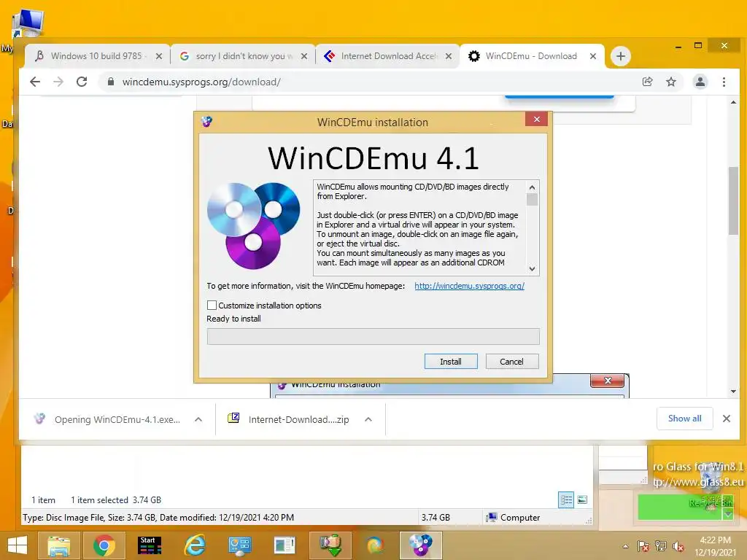Open the download manager taskbar icon with green arrow
This screenshot has height=560, width=747.
[x=330, y=545]
